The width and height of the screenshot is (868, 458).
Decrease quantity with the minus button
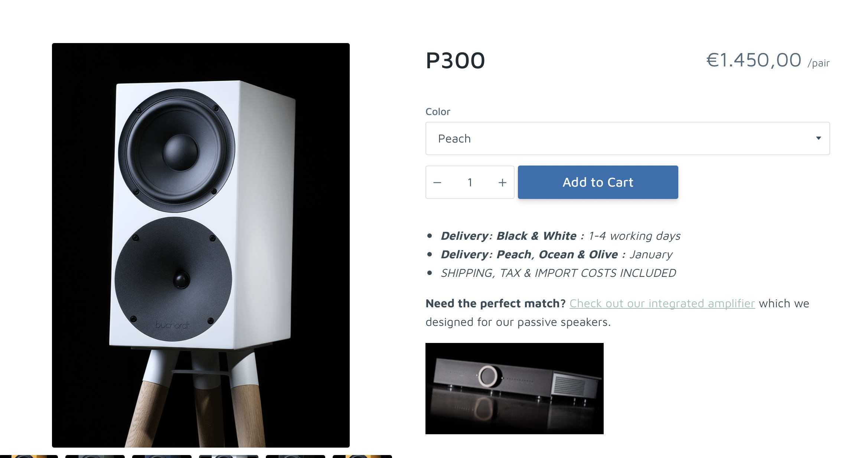tap(437, 182)
